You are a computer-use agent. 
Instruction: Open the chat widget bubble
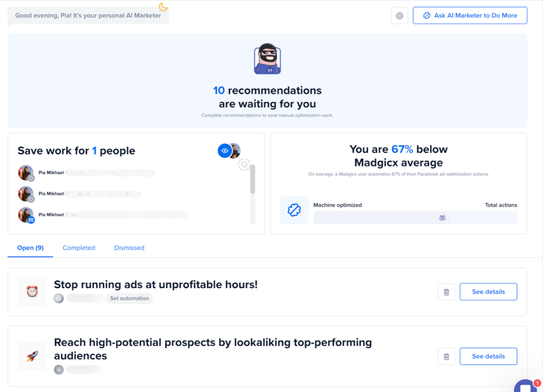tap(526, 386)
